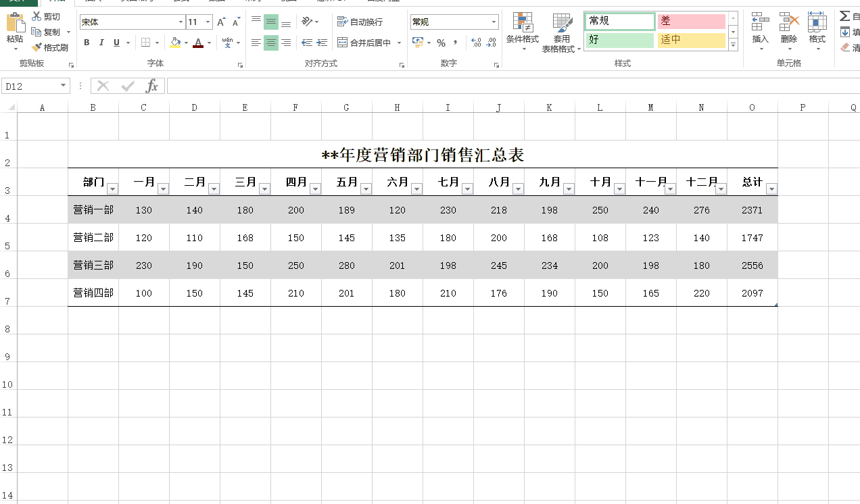Image resolution: width=860 pixels, height=504 pixels.
Task: Align text right
Action: (x=286, y=43)
